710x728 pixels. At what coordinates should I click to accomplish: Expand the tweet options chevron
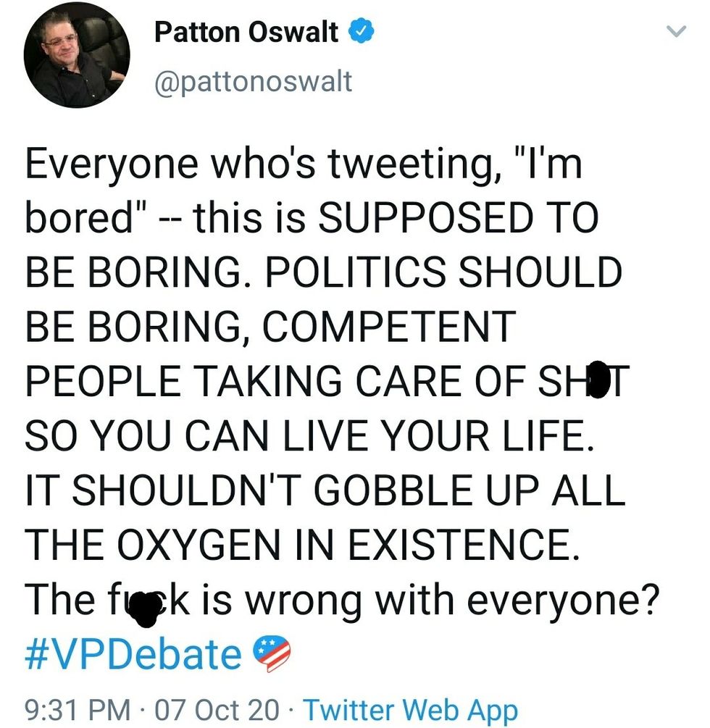pyautogui.click(x=675, y=32)
